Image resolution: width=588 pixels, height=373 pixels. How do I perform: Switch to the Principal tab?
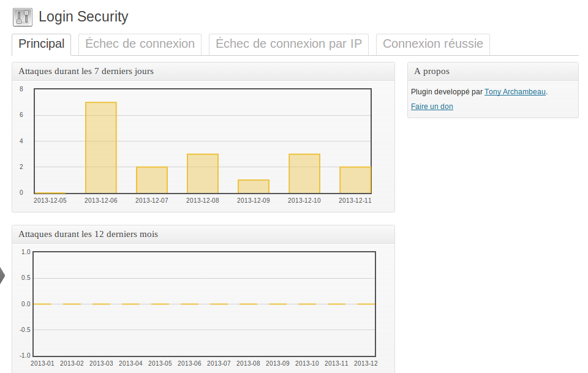[x=41, y=44]
